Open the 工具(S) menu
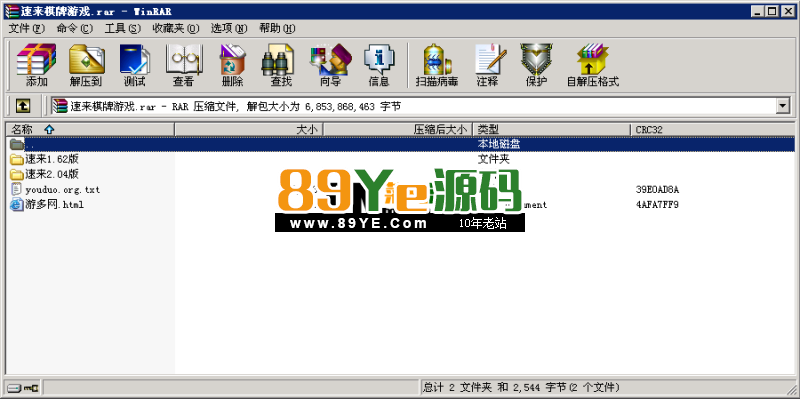This screenshot has height=399, width=800. (x=122, y=28)
